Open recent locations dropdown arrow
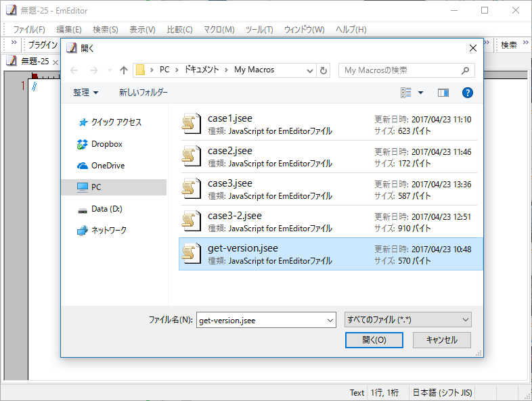This screenshot has height=401, width=532. 110,70
